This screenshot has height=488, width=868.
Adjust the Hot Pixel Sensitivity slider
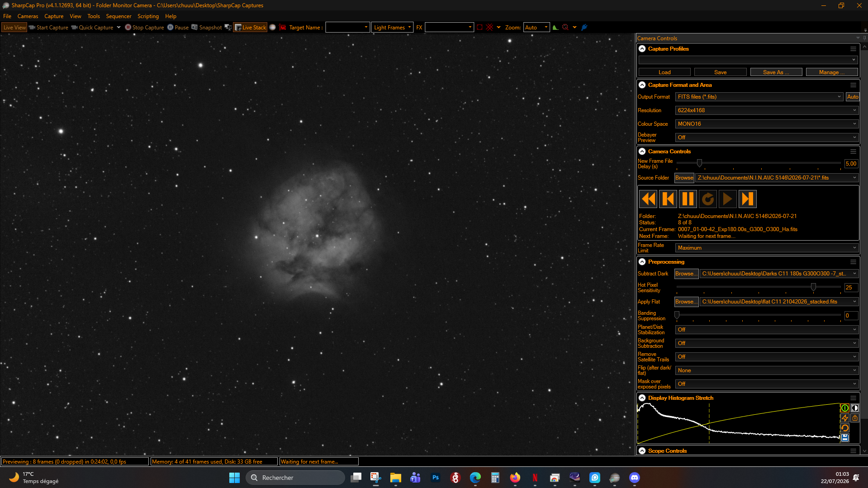coord(813,287)
